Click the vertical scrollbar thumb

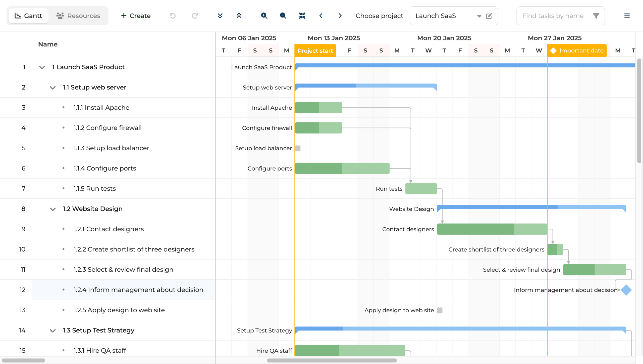tap(639, 111)
